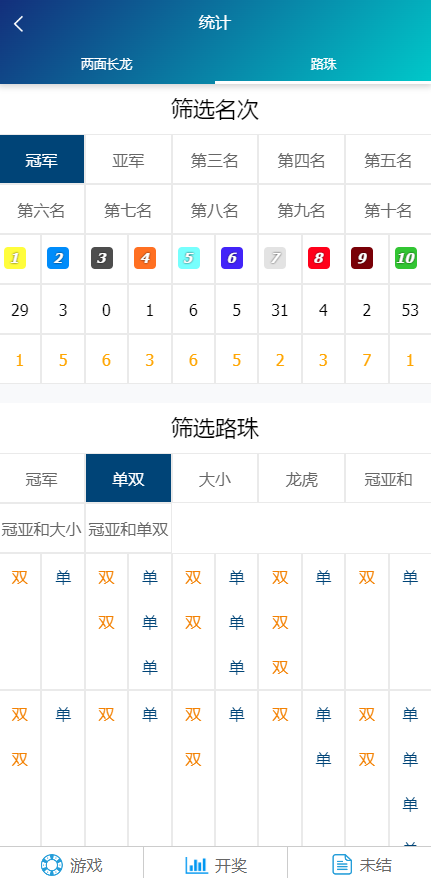Viewport: 431px width, 878px height.
Task: Go back using the header arrow
Action: 18,24
